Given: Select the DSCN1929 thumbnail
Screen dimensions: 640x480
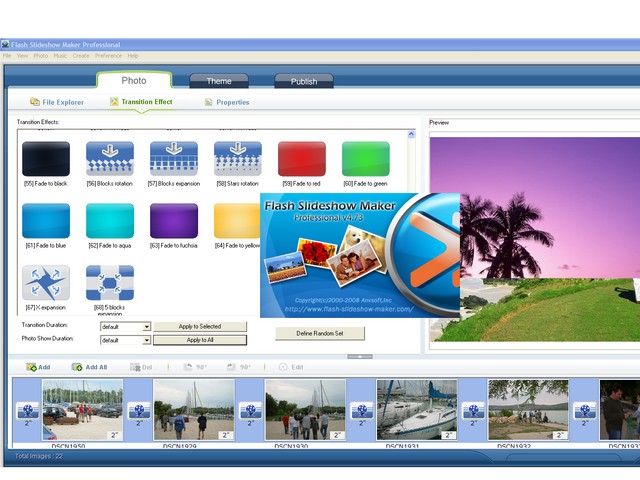Looking at the screenshot, I should [194, 410].
